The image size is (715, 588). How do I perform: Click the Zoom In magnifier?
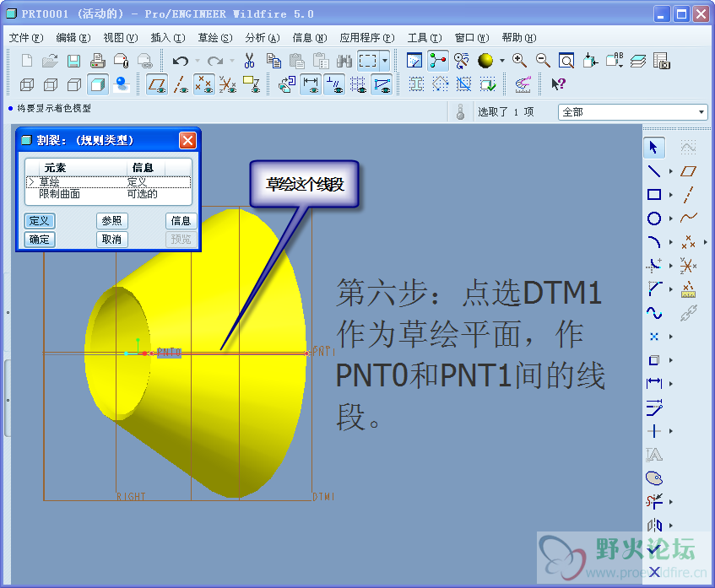click(519, 61)
